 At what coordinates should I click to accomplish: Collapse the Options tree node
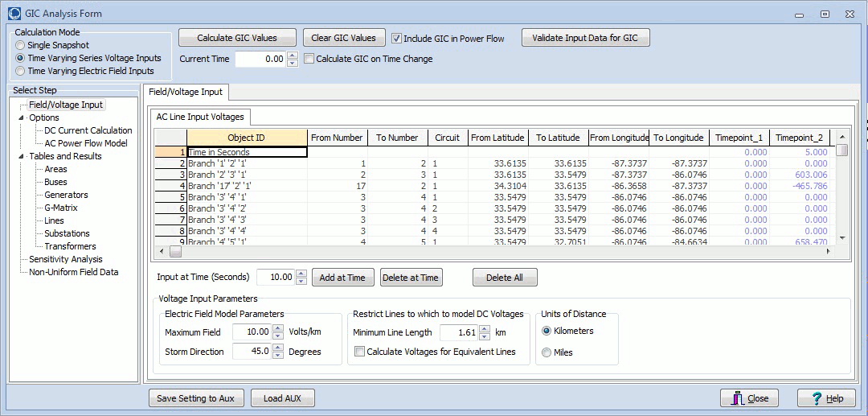(x=22, y=117)
